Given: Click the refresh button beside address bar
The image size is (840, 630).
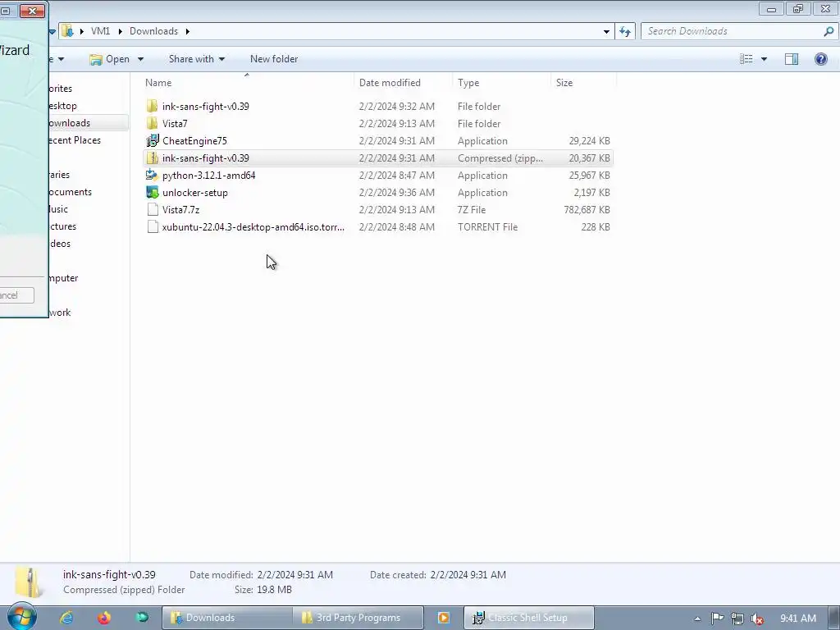Looking at the screenshot, I should pyautogui.click(x=625, y=31).
